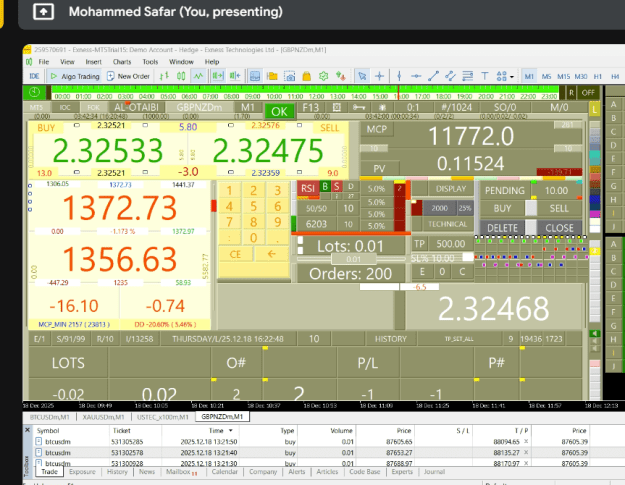Select the arrow cursor tool
Viewport: 625px width, 485px height.
click(x=362, y=76)
